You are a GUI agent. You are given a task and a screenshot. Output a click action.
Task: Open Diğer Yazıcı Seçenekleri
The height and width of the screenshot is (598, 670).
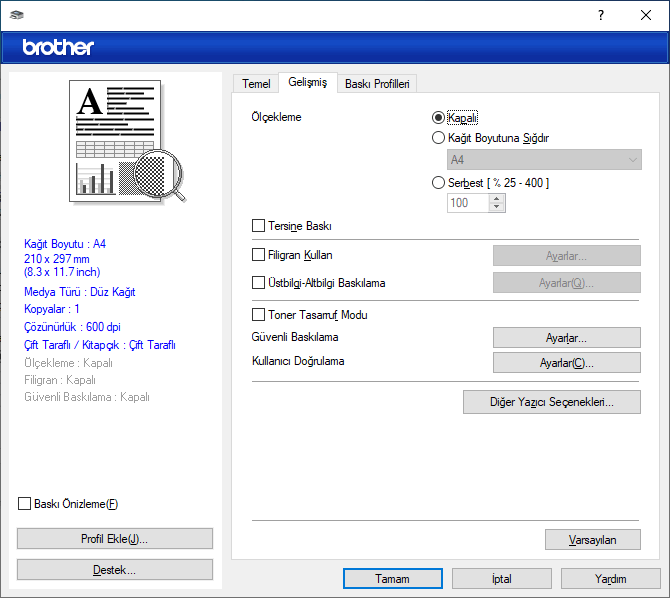click(x=552, y=402)
